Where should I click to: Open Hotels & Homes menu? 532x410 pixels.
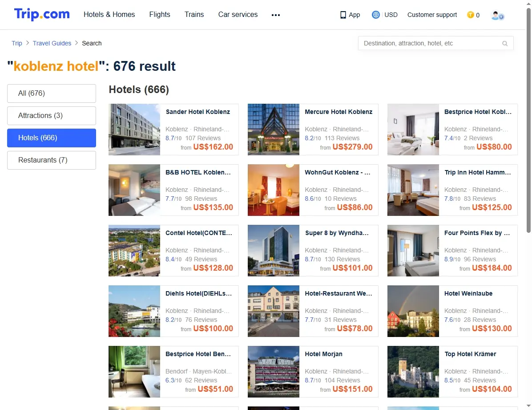pos(109,14)
